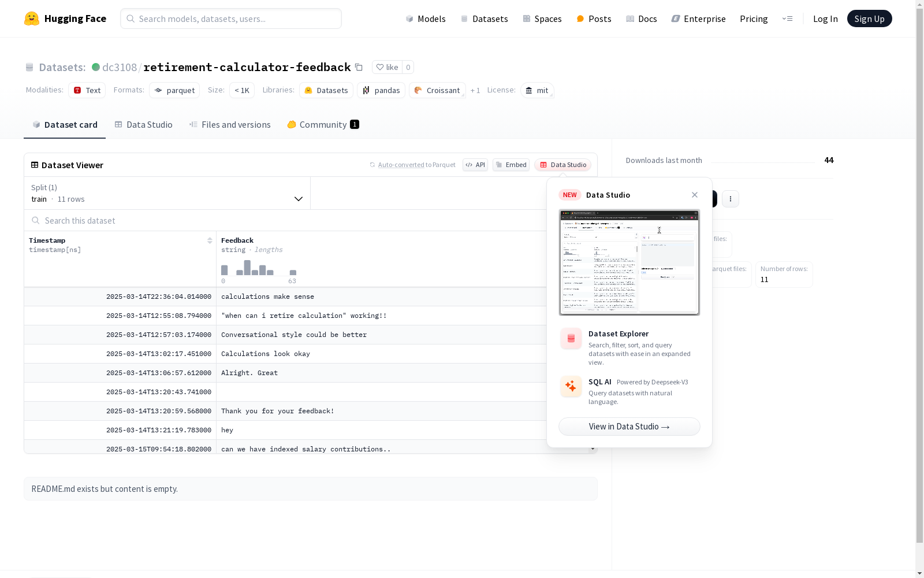The width and height of the screenshot is (924, 578).
Task: Select the Dataset card tab
Action: (65, 124)
